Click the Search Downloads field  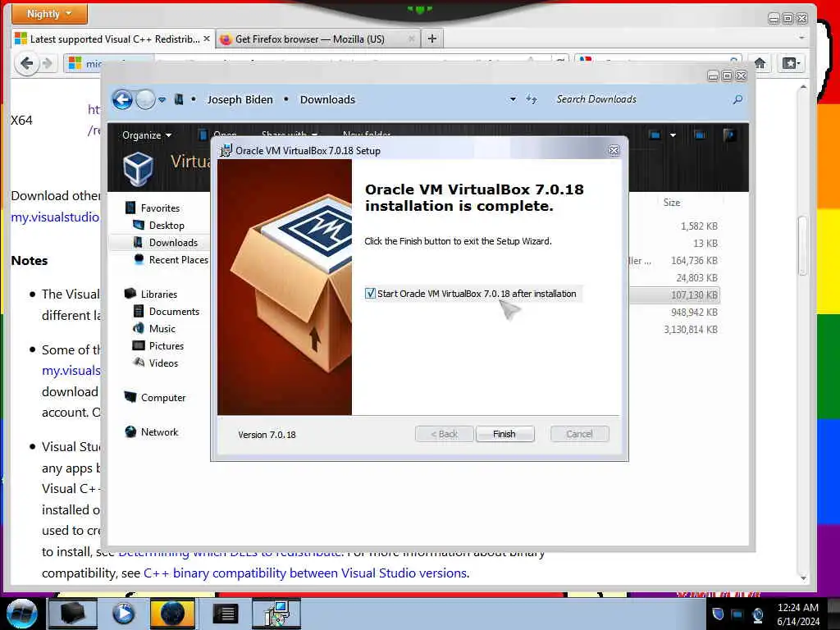click(640, 99)
